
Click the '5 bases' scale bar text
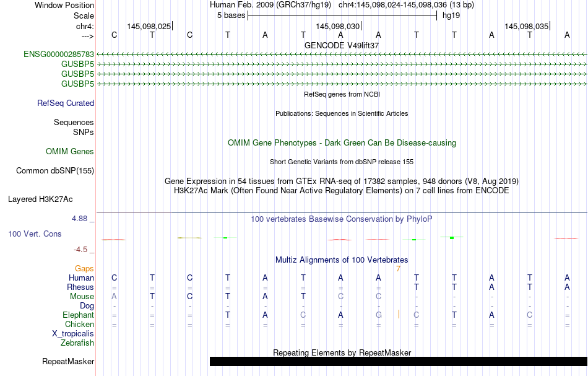[231, 15]
